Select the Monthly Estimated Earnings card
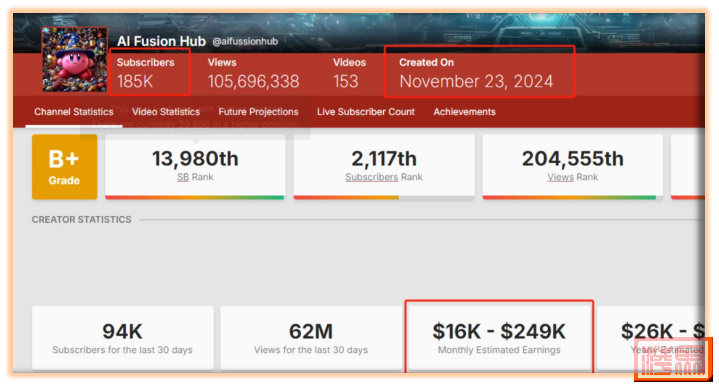 coord(499,337)
